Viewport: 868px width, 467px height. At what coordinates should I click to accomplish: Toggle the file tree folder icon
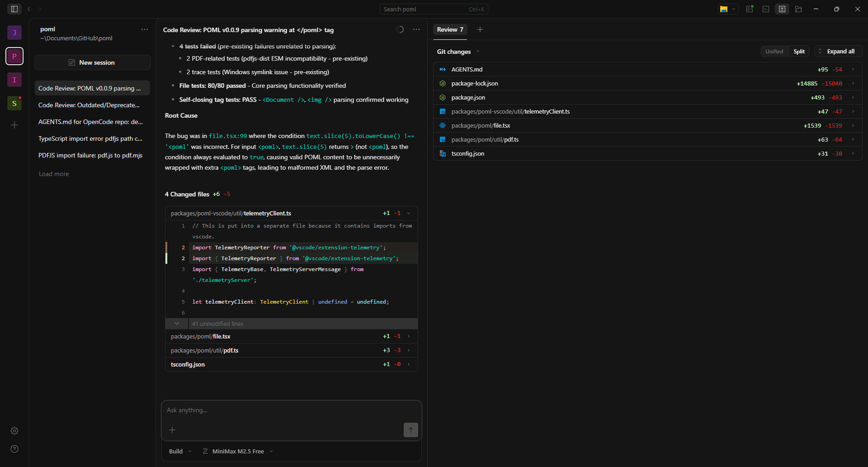point(798,9)
